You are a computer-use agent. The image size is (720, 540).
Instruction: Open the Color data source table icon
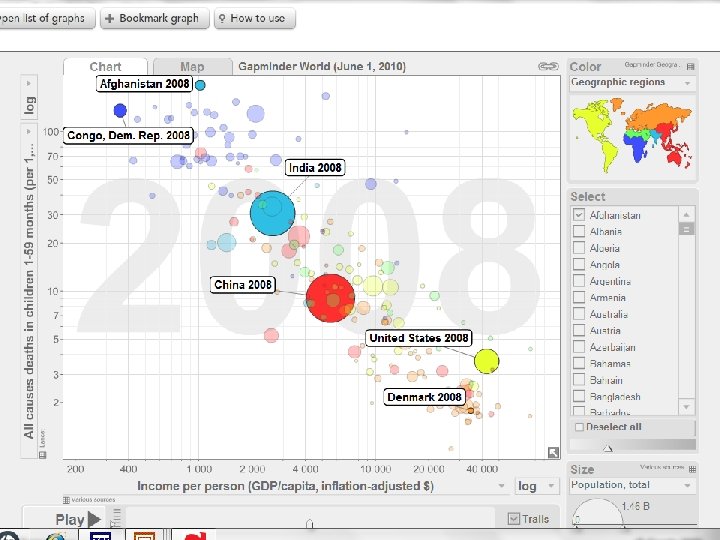click(x=690, y=67)
